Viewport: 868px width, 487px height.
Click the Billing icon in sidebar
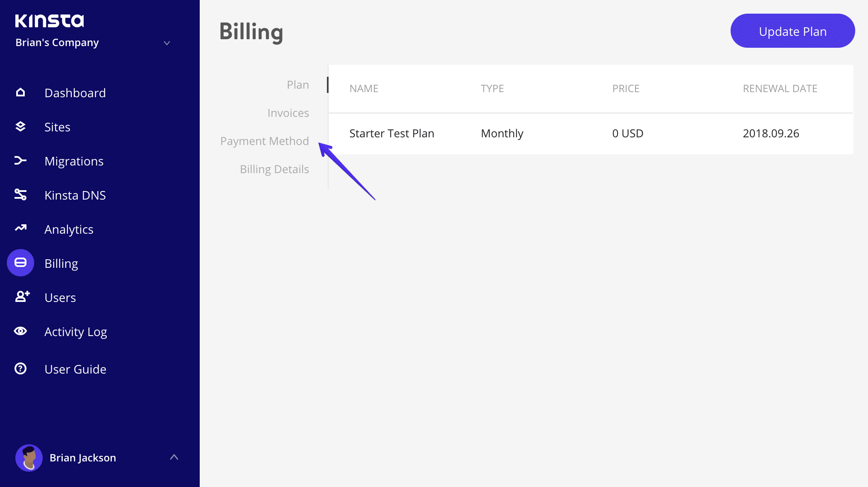click(x=20, y=262)
